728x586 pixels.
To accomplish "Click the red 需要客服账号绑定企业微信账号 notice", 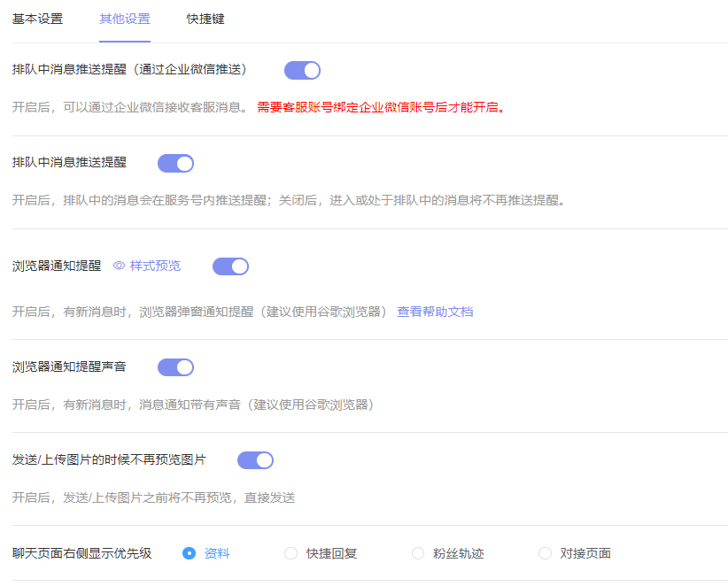I will pyautogui.click(x=381, y=108).
